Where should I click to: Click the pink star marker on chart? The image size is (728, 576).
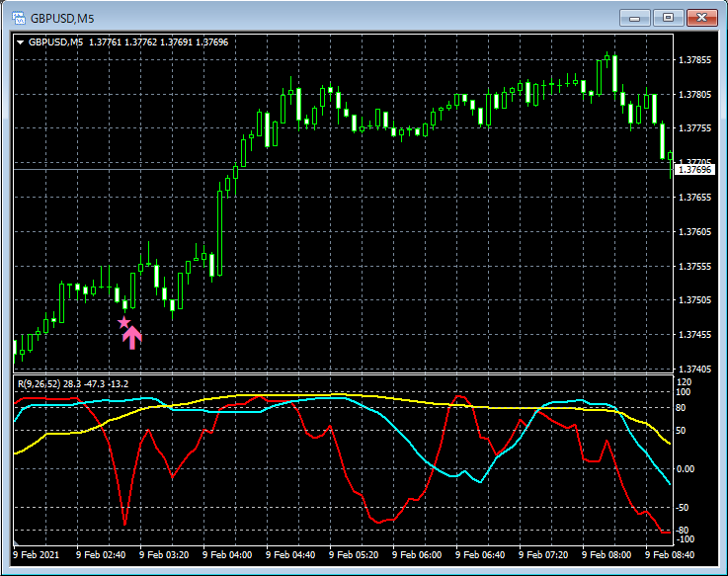coord(123,322)
